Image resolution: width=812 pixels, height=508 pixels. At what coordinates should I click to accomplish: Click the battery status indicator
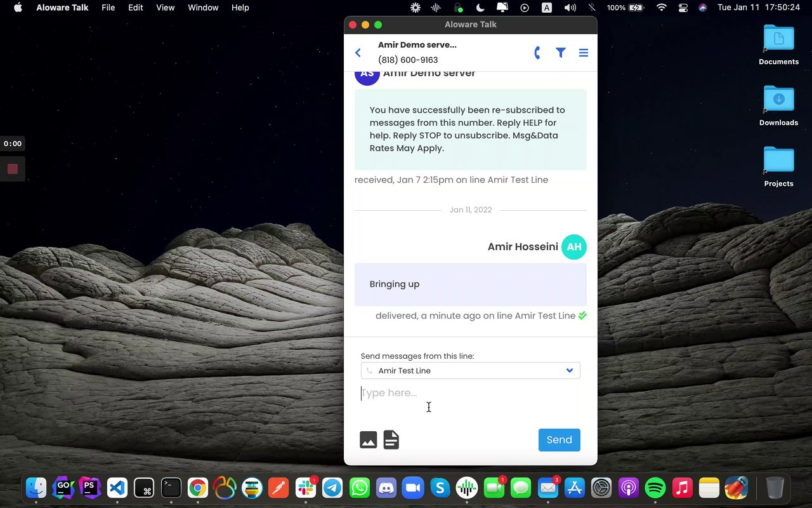625,8
